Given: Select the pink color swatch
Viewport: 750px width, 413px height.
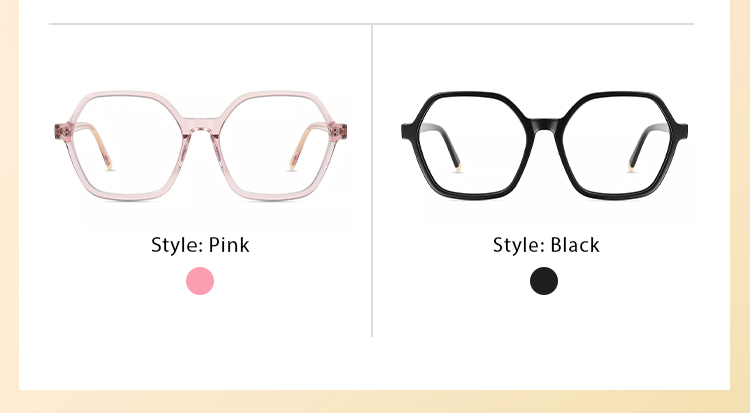Looking at the screenshot, I should pyautogui.click(x=200, y=281).
